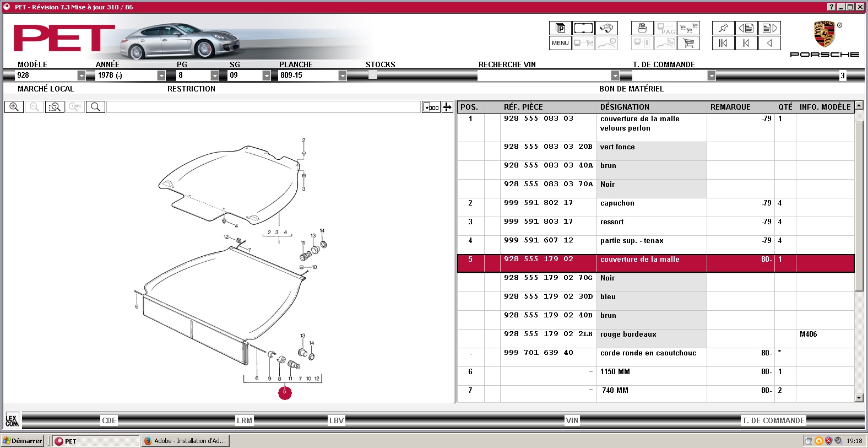Select 'corde ronde en caoutchouc' row

pos(655,357)
